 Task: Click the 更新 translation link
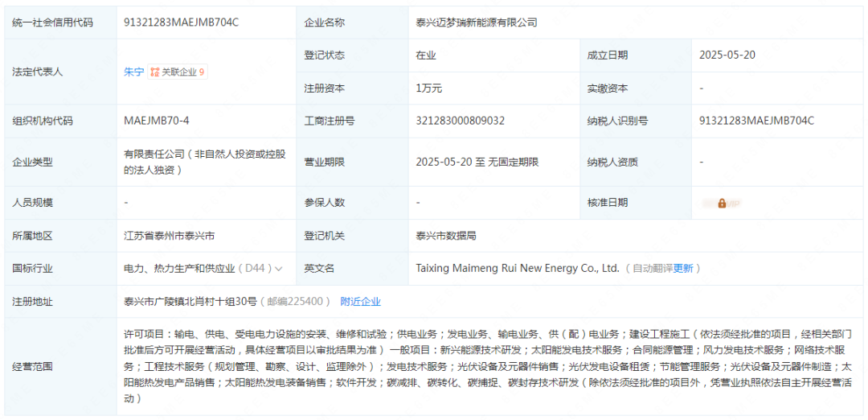pos(683,269)
